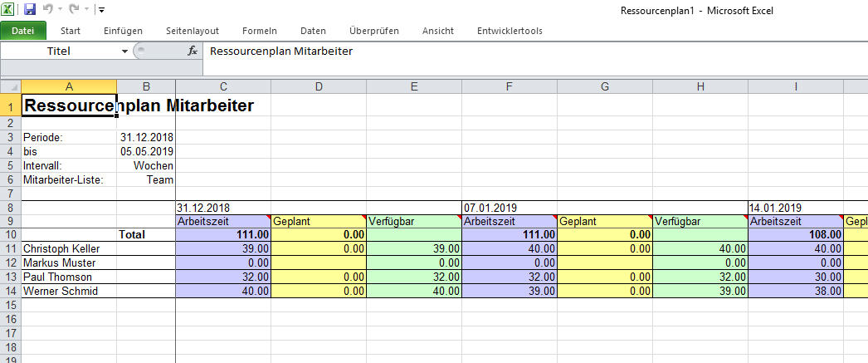The height and width of the screenshot is (363, 868).
Task: Select the Ressourcenplan Mitarbeiter title cell
Action: coord(69,105)
